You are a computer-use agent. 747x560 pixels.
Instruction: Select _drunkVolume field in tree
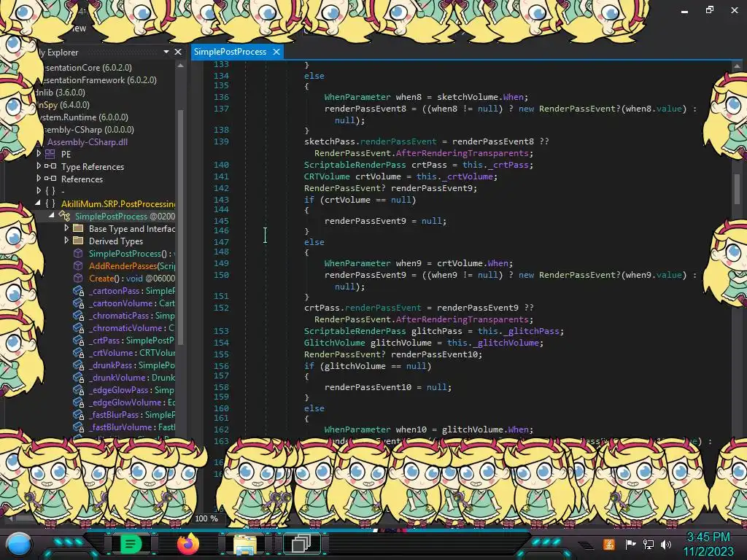coord(131,377)
